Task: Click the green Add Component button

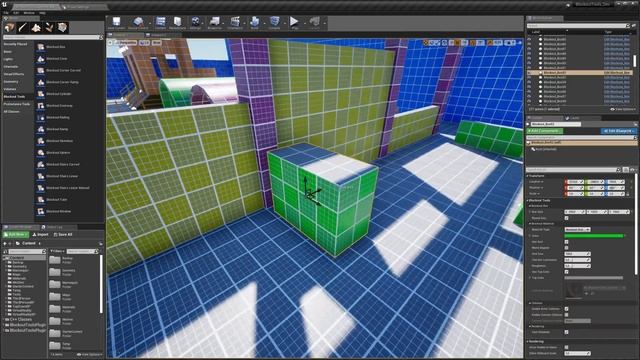Action: (x=545, y=131)
